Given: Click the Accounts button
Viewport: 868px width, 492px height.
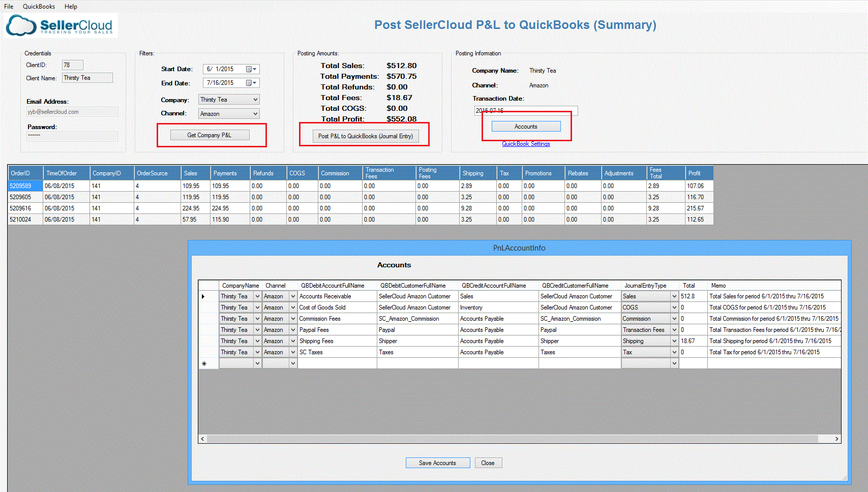Looking at the screenshot, I should (526, 127).
